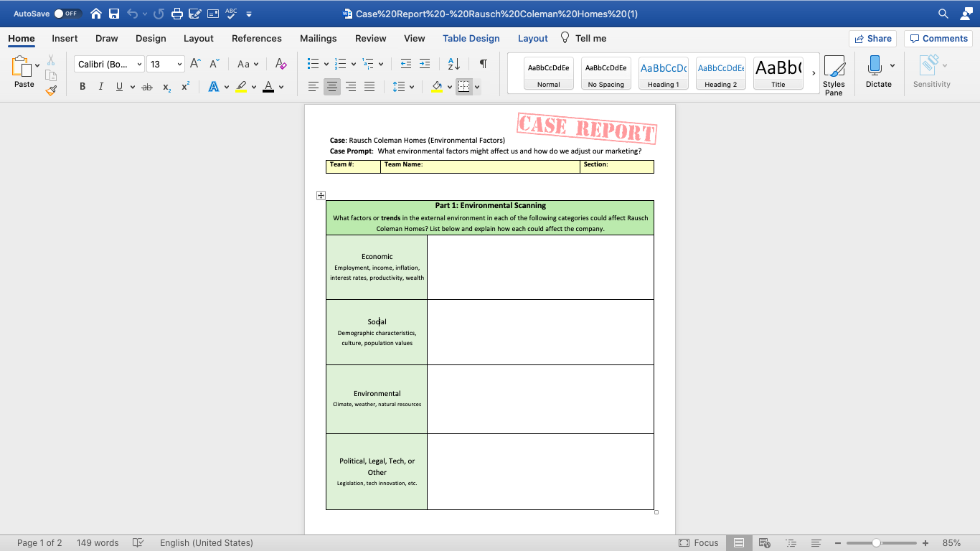The width and height of the screenshot is (980, 551).
Task: Undo the last action
Action: pos(132,14)
